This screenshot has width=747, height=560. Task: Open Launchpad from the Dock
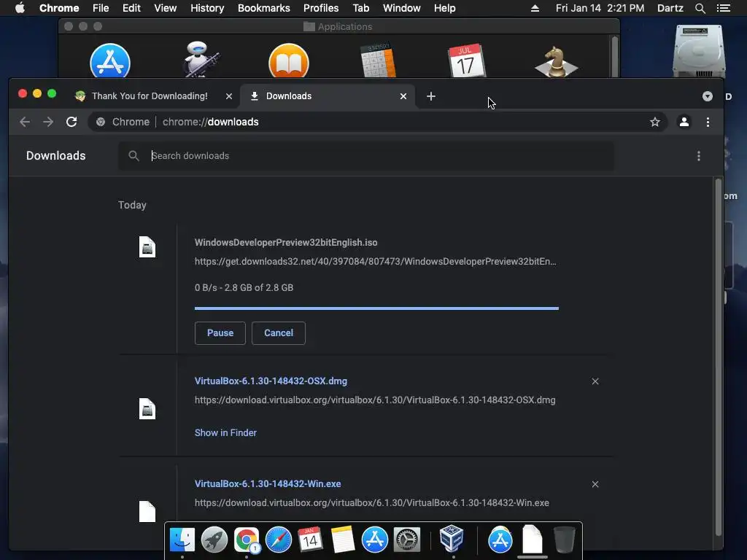(214, 540)
